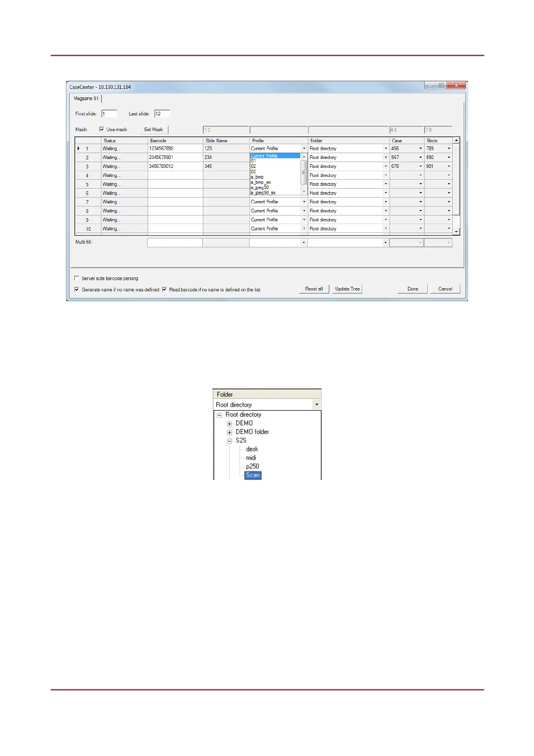Select the 'p250' folder in tree

tap(253, 466)
